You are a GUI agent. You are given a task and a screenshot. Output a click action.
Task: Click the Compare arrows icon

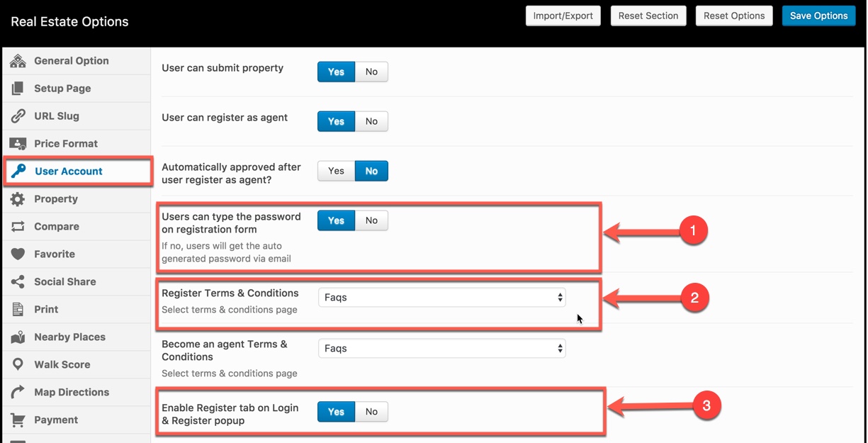coord(18,227)
